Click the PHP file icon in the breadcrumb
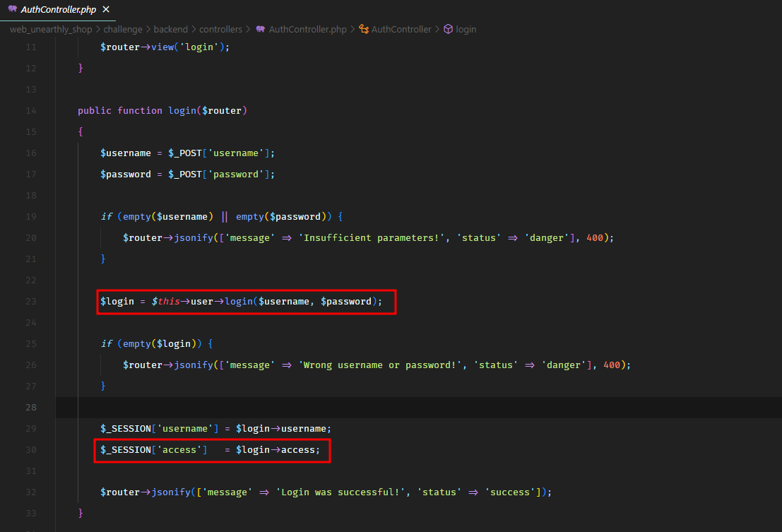This screenshot has height=532, width=782. pyautogui.click(x=261, y=29)
